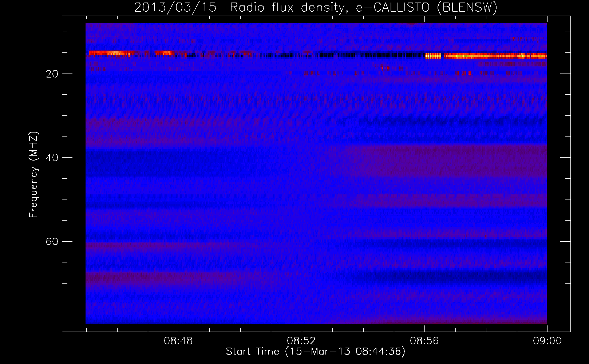The image size is (589, 364).
Task: Click the 'Start Time (15-Mar-13 08:44:36)' label
Action: (316, 352)
